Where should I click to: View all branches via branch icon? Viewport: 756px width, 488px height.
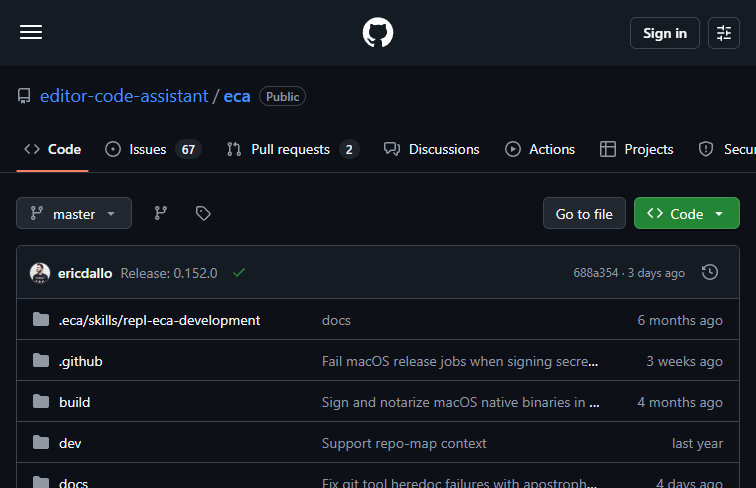pos(161,213)
